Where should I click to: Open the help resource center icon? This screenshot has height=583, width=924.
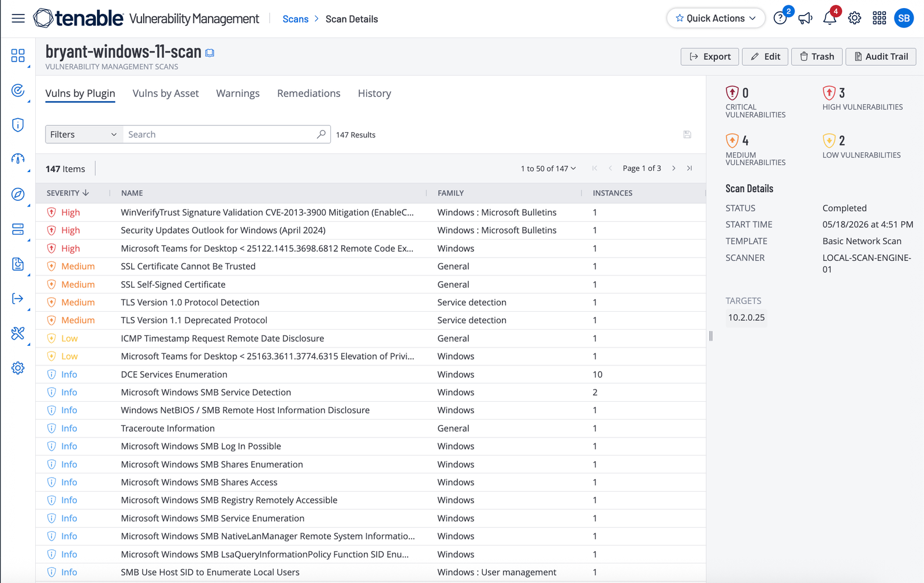coord(780,18)
